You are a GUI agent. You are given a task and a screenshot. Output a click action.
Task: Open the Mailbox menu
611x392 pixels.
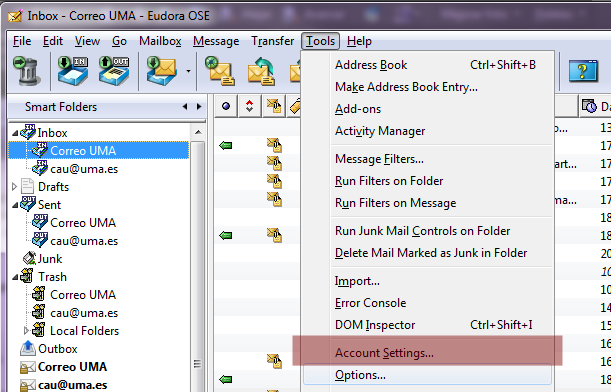(x=160, y=41)
